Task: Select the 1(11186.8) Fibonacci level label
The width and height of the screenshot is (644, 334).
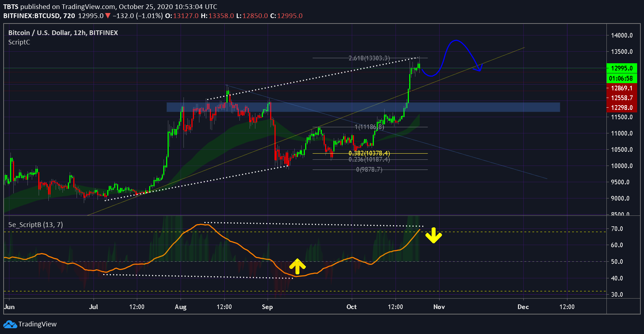Action: coord(369,127)
